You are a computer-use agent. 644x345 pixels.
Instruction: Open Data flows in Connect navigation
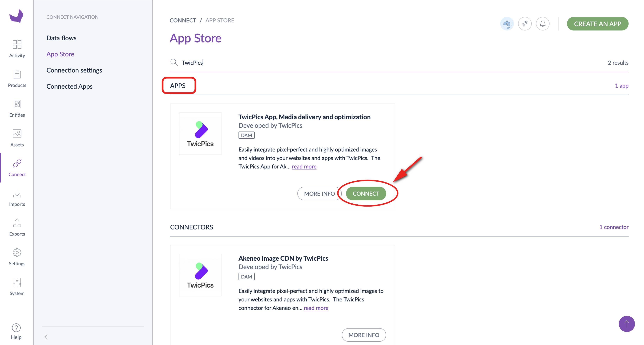coord(61,38)
